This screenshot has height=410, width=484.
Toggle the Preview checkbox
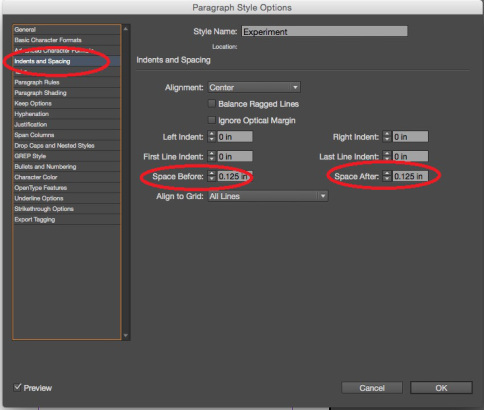pos(17,387)
